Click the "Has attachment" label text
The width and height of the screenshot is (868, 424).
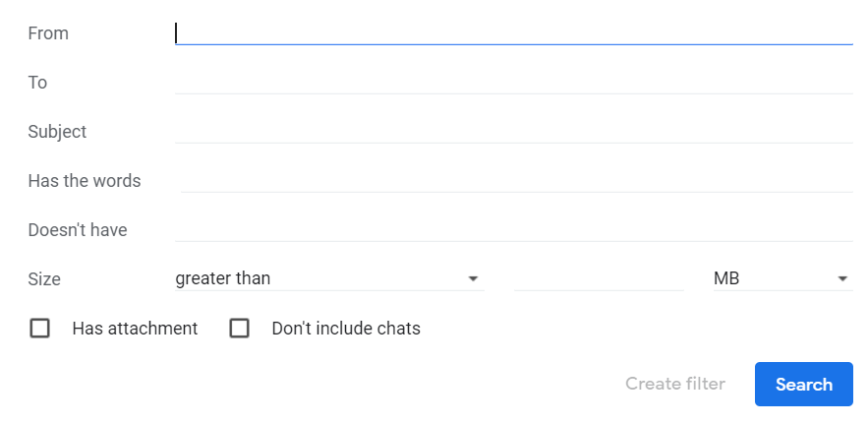pos(135,329)
